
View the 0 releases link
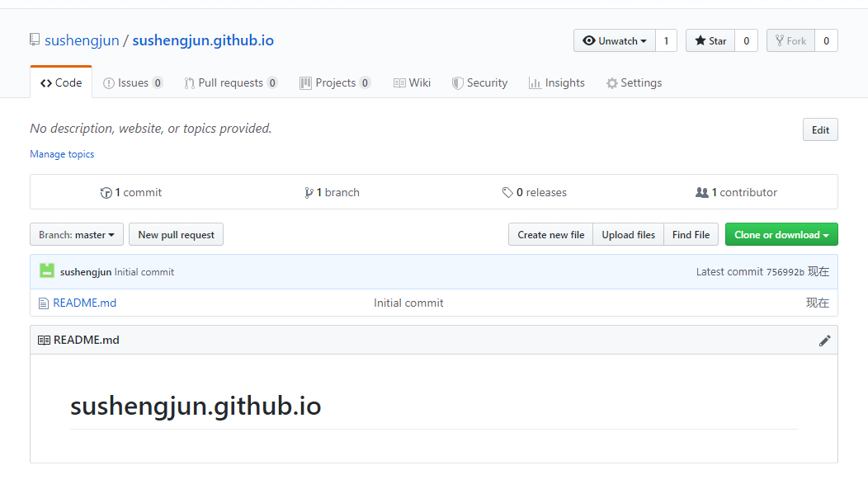[535, 192]
